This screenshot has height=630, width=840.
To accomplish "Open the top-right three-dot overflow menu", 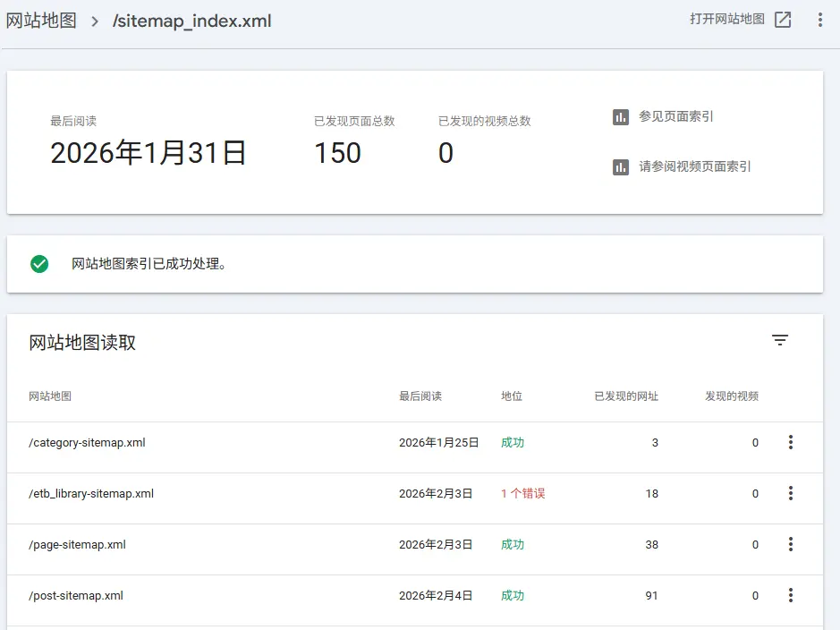I will pos(820,20).
